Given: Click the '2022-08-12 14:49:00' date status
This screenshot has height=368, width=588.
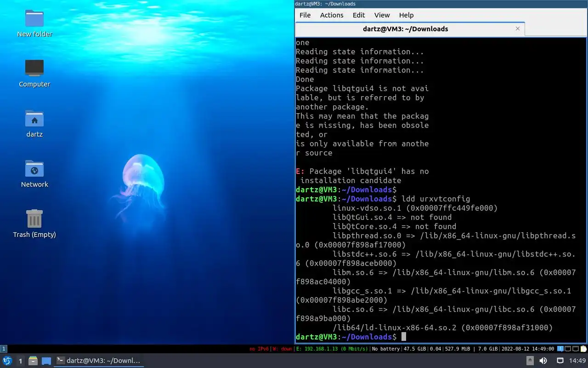Looking at the screenshot, I should [x=528, y=349].
